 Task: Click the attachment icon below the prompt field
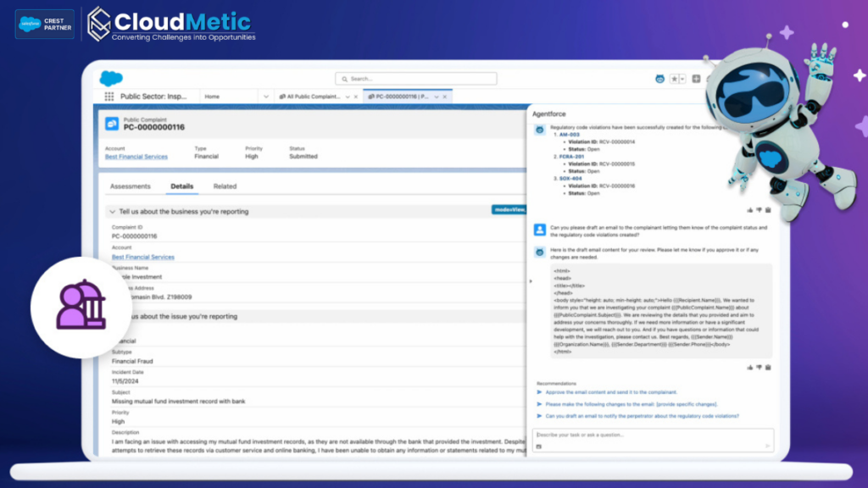coord(538,446)
